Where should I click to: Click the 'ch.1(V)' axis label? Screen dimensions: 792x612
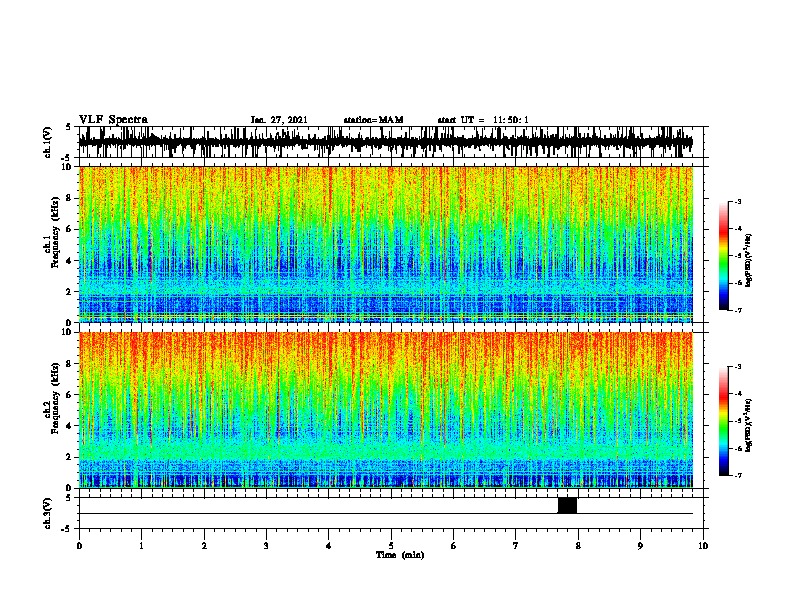pyautogui.click(x=47, y=142)
